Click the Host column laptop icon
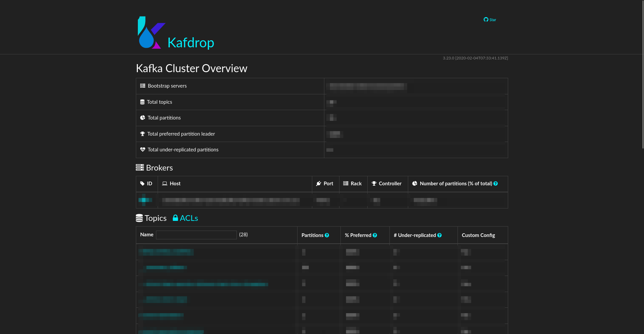This screenshot has height=334, width=644. pyautogui.click(x=165, y=184)
